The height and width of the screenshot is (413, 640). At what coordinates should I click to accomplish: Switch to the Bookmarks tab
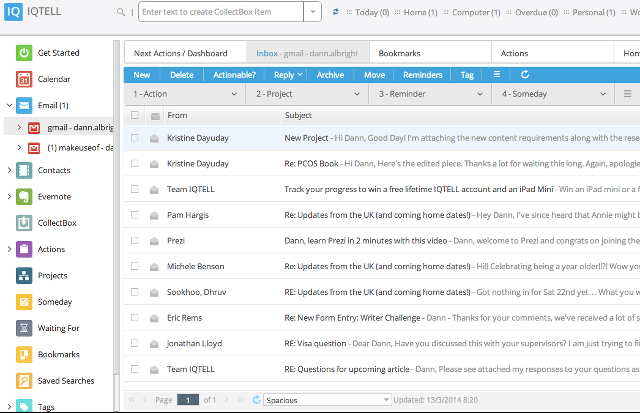430,53
